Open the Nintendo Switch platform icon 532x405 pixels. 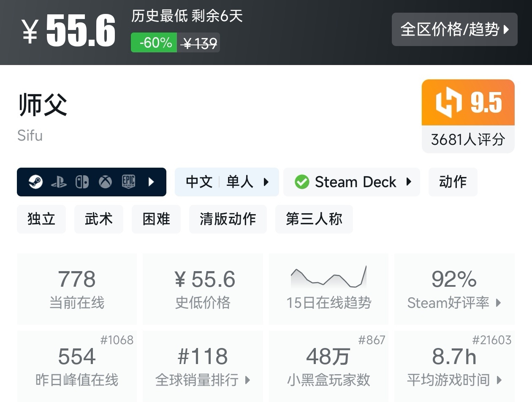point(82,182)
